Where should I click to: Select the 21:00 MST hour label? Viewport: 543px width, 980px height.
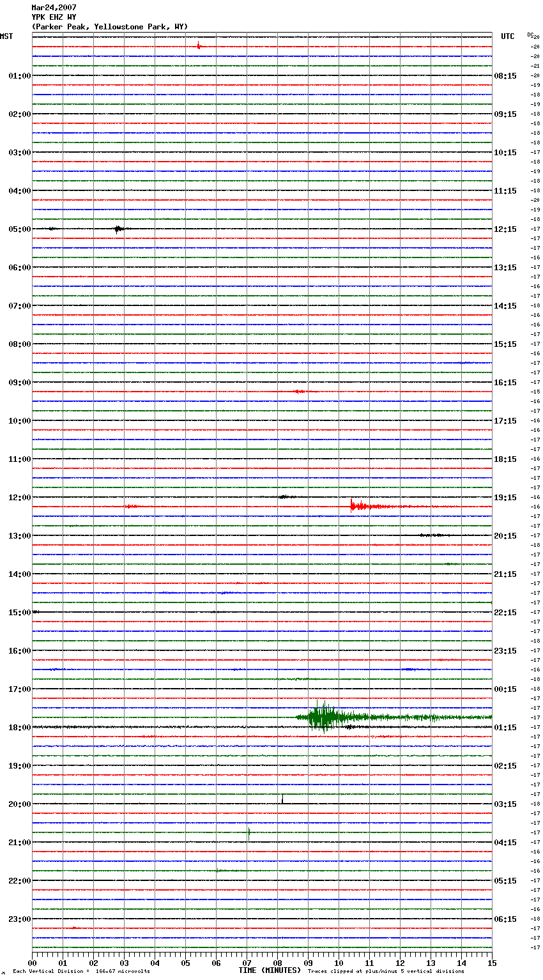pyautogui.click(x=20, y=843)
